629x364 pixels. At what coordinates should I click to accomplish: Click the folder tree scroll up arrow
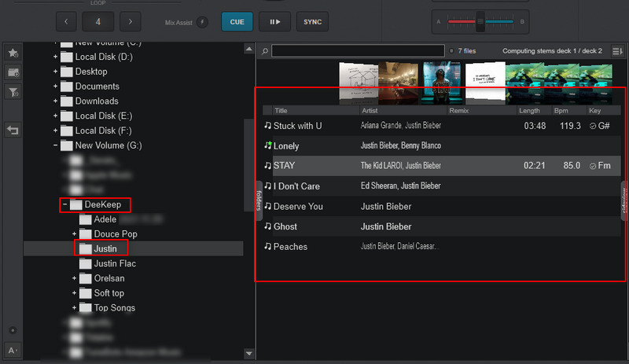[249, 49]
